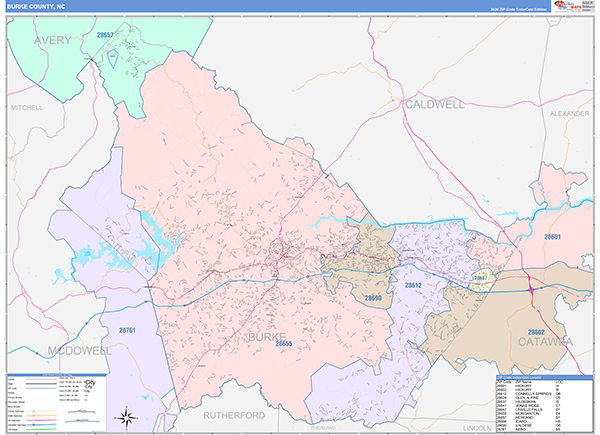This screenshot has width=600, height=435.
Task: Click ZIP code label 28602
Action: [536, 332]
